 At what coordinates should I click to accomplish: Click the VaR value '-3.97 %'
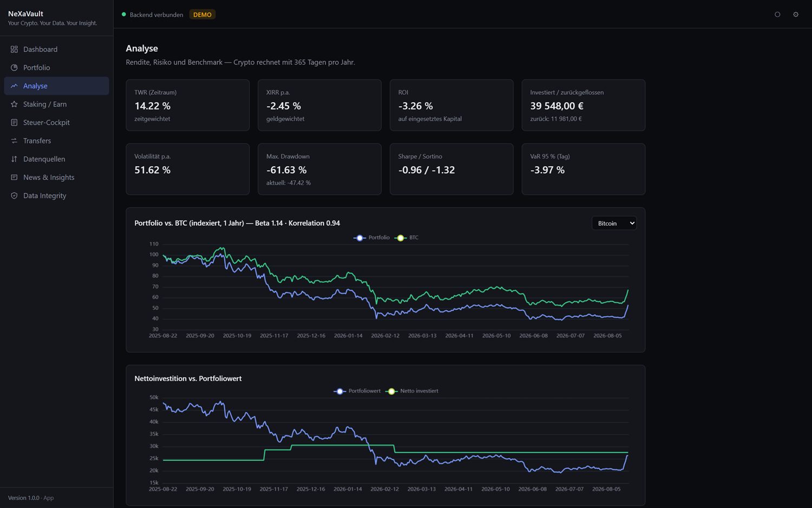pyautogui.click(x=547, y=170)
